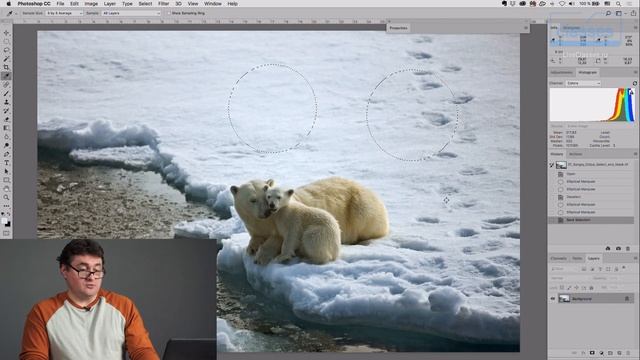Click the foreground color swatch
Image resolution: width=640 pixels, height=360 pixels.
4,221
